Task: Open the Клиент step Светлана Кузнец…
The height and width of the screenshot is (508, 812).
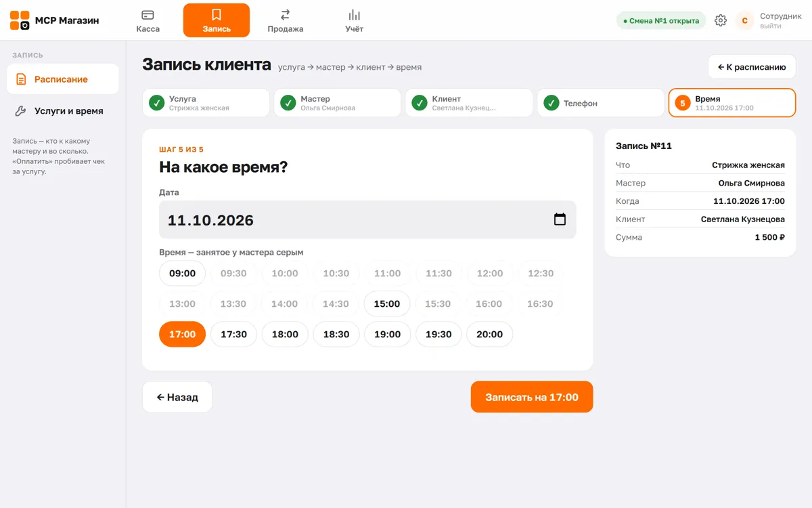Action: click(x=469, y=103)
